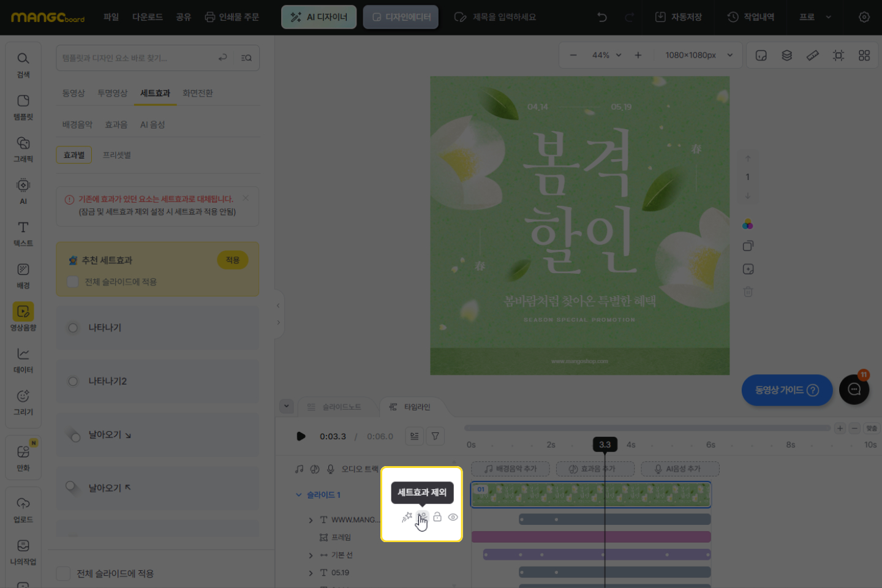Select the 나타나기 effect radio button

pos(73,328)
